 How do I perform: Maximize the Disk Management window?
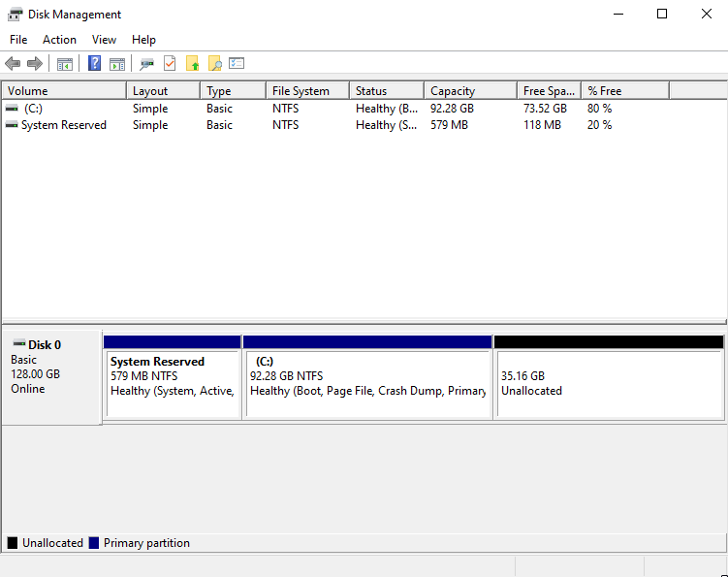point(662,14)
